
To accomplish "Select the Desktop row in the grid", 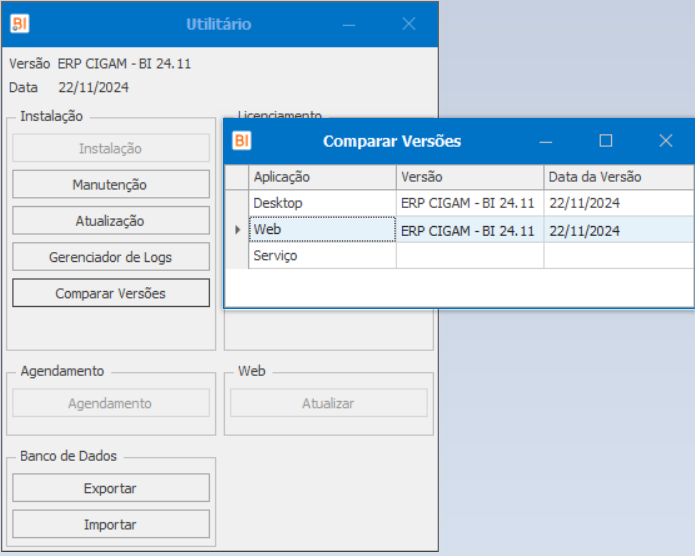I will pos(322,203).
